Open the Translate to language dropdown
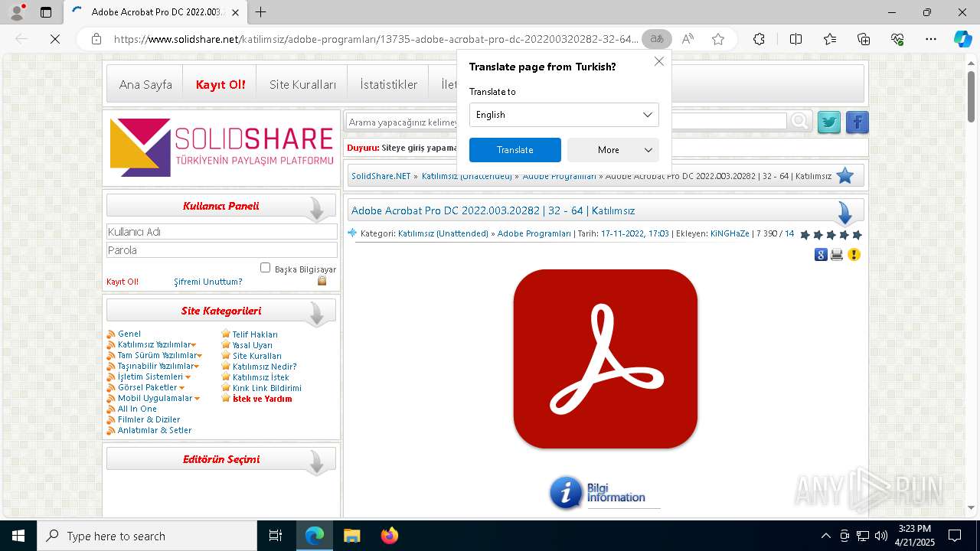The width and height of the screenshot is (980, 551). [x=563, y=115]
